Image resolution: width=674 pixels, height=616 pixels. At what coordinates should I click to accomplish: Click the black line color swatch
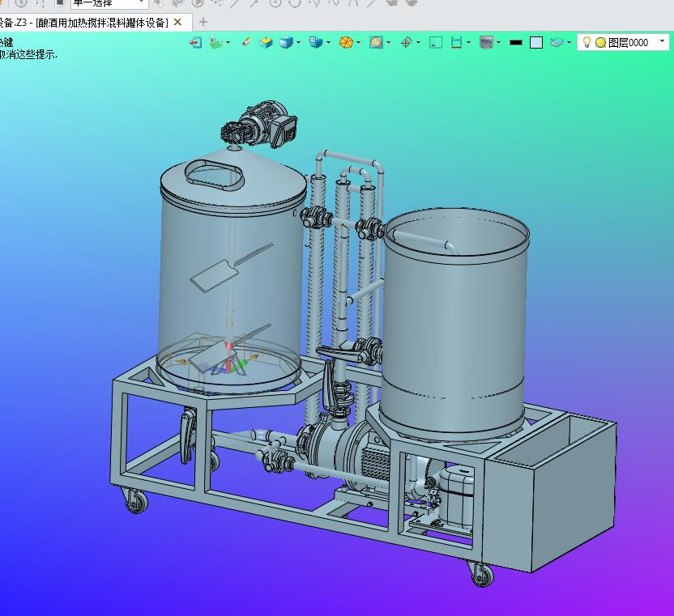516,42
